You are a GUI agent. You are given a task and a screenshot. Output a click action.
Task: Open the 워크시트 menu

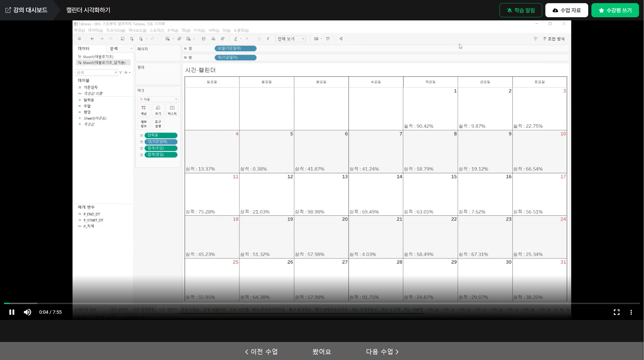(x=116, y=30)
